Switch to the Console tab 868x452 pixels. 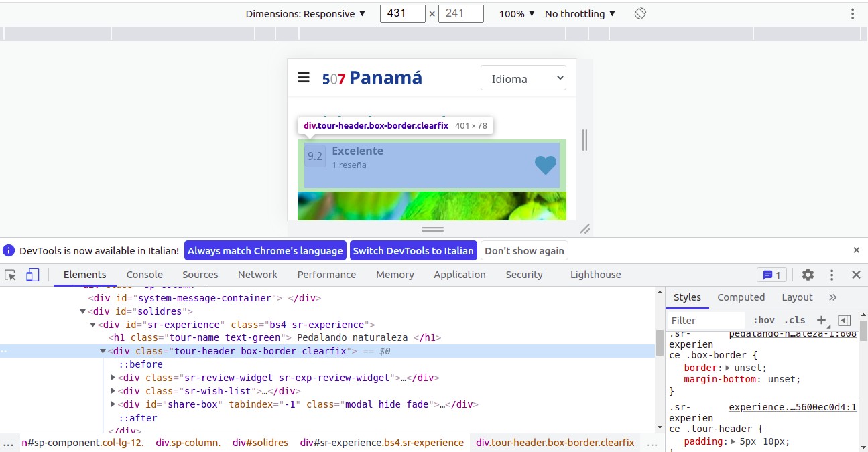pyautogui.click(x=145, y=275)
